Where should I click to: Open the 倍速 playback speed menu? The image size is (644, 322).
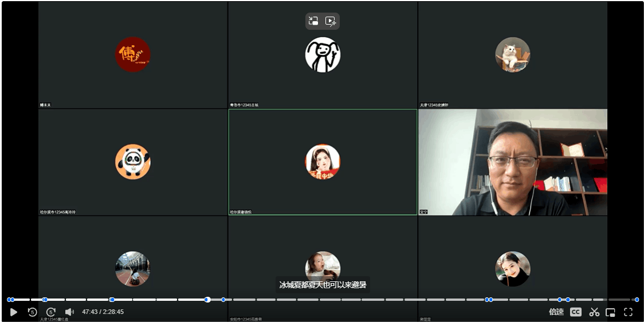[x=556, y=312]
